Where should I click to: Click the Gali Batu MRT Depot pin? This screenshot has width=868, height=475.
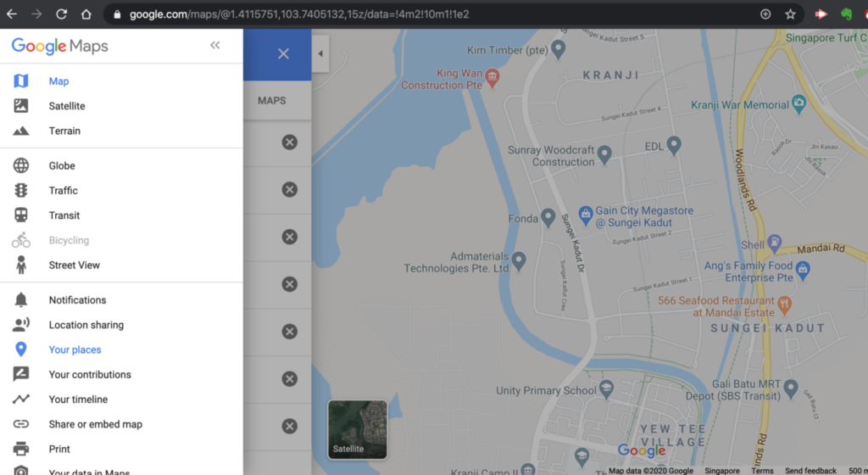791,388
